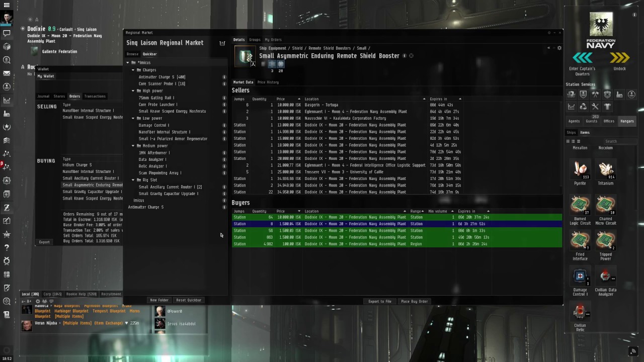Show info for 1MN Afterburner I quickbar entry
The height and width of the screenshot is (362, 644).
tap(224, 153)
